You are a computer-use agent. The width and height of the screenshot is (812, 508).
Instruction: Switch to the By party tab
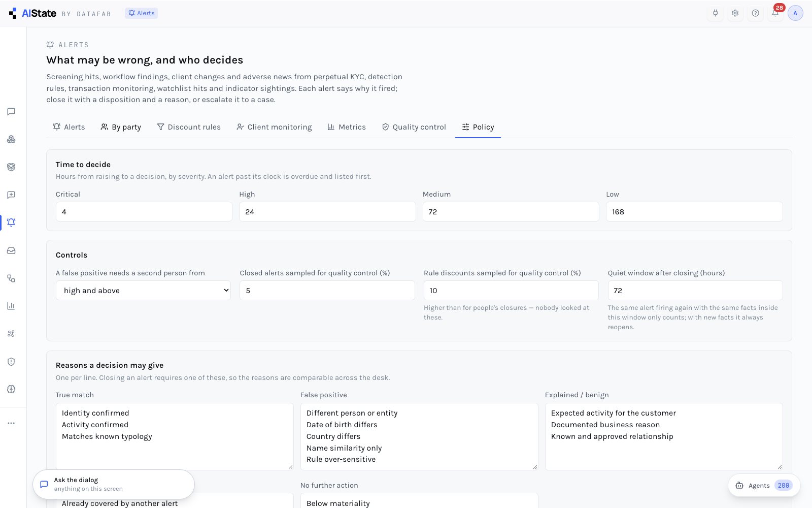point(121,127)
